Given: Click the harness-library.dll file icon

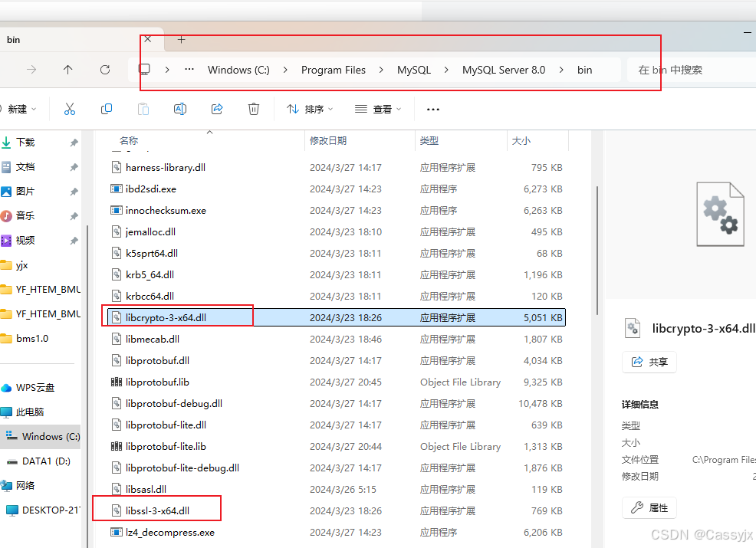Looking at the screenshot, I should click(x=117, y=167).
